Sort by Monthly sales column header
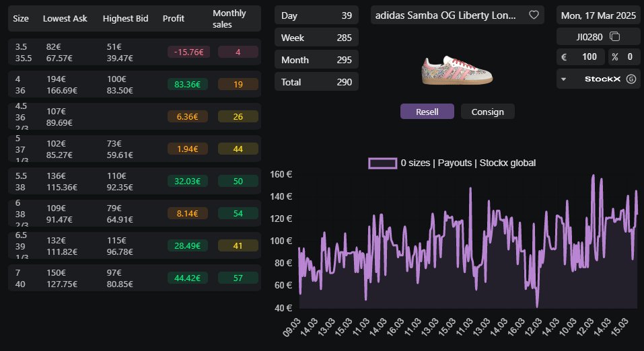Viewport: 644px width, 351px height. 229,19
